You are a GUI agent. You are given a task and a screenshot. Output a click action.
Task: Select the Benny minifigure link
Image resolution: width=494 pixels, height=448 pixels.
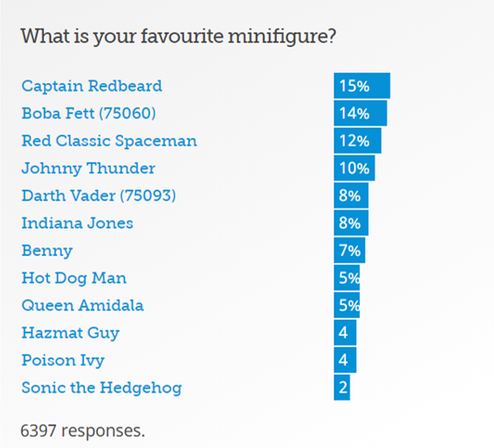pos(47,251)
